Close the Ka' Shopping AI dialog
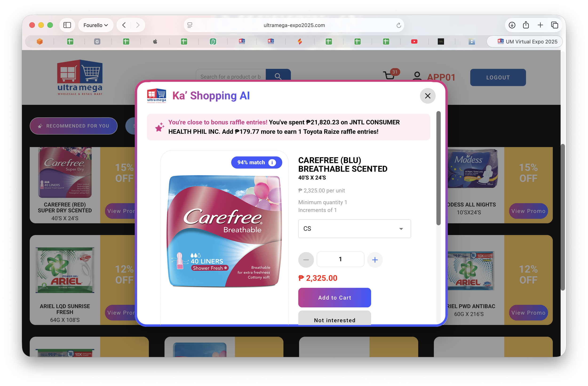Screen dimensions: 588x386 click(427, 96)
